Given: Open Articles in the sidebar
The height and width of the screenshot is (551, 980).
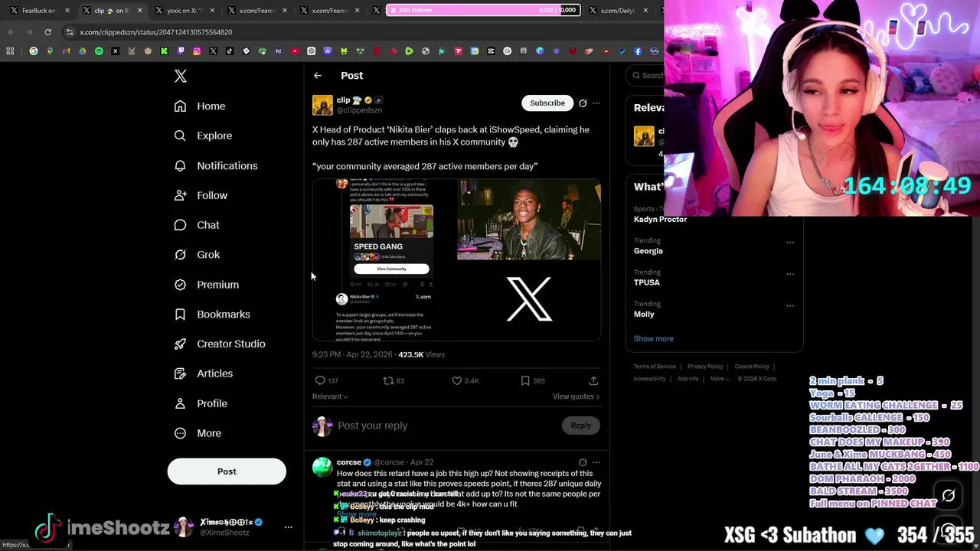Looking at the screenshot, I should pos(204,373).
